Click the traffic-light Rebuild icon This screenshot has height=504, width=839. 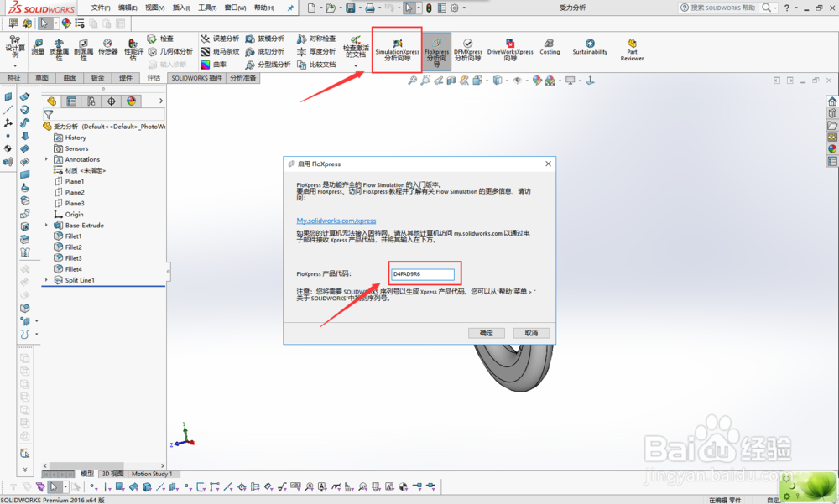(429, 8)
